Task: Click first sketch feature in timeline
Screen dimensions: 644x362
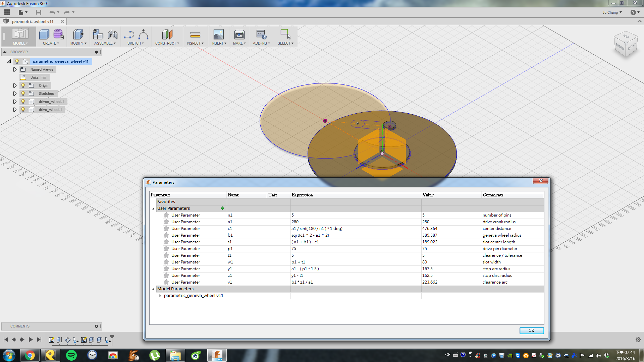Action: [x=52, y=340]
